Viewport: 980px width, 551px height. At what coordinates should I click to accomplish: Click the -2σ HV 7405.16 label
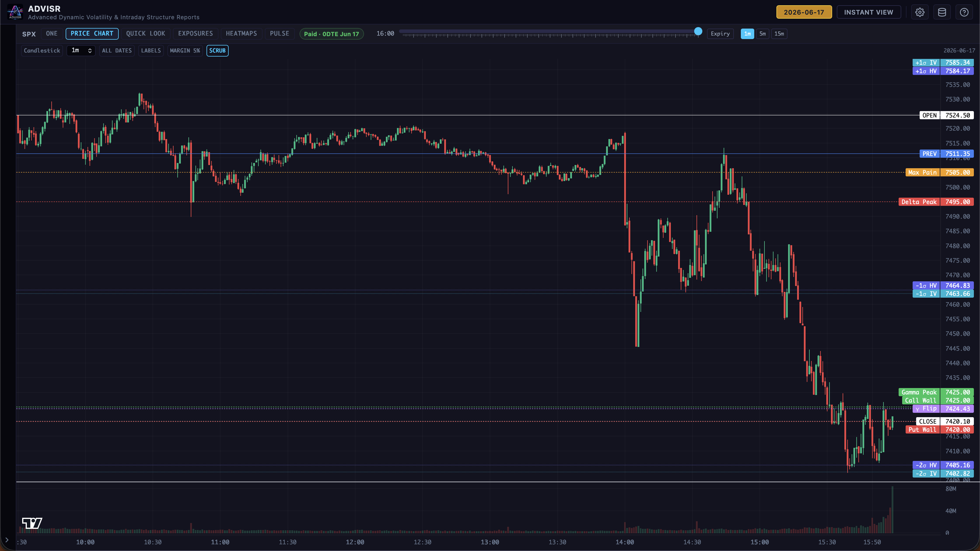[x=943, y=465]
